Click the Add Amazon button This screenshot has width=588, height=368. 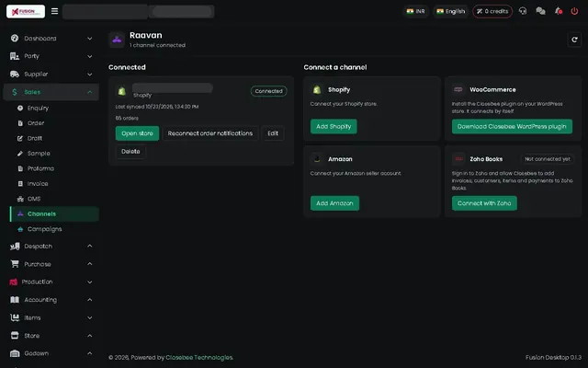coord(334,203)
